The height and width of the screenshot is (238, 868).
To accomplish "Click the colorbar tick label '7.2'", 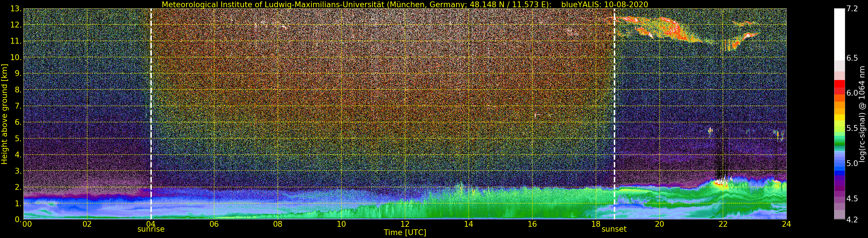I will pos(852,9).
